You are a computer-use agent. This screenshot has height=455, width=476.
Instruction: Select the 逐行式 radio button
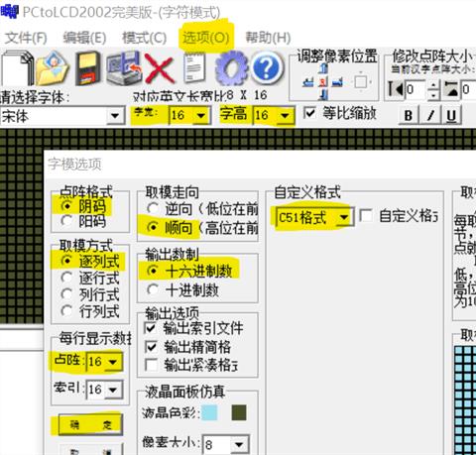point(66,278)
